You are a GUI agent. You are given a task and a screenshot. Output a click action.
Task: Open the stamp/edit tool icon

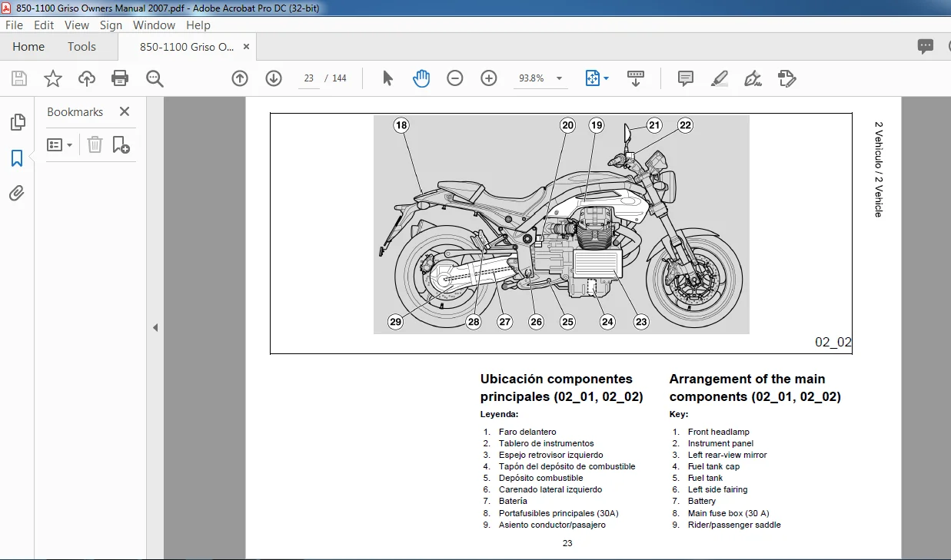click(786, 78)
